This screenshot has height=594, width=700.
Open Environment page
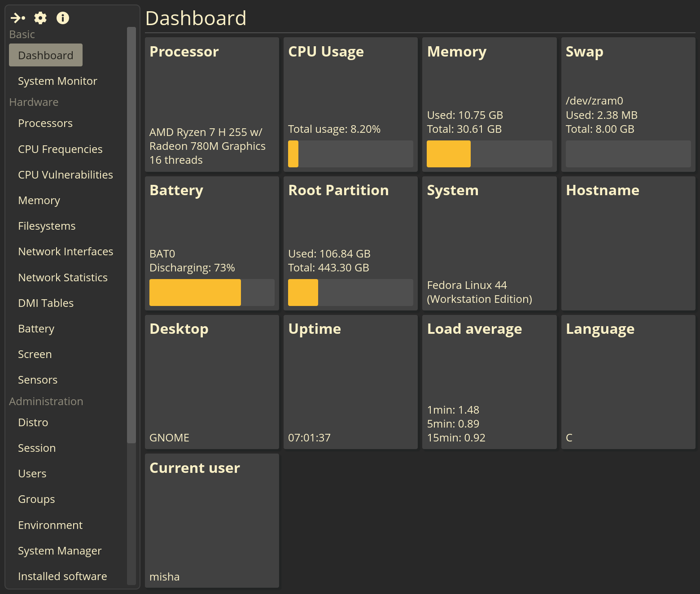tap(50, 525)
